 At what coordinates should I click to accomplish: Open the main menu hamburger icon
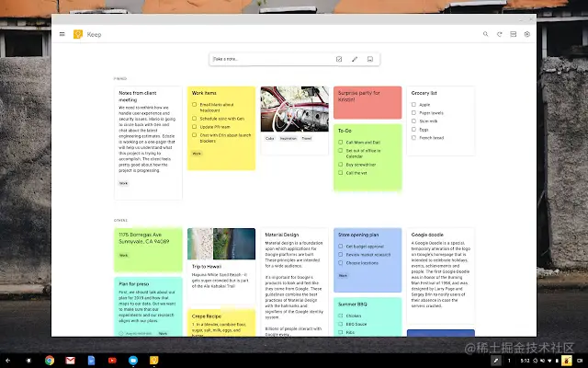coord(62,34)
